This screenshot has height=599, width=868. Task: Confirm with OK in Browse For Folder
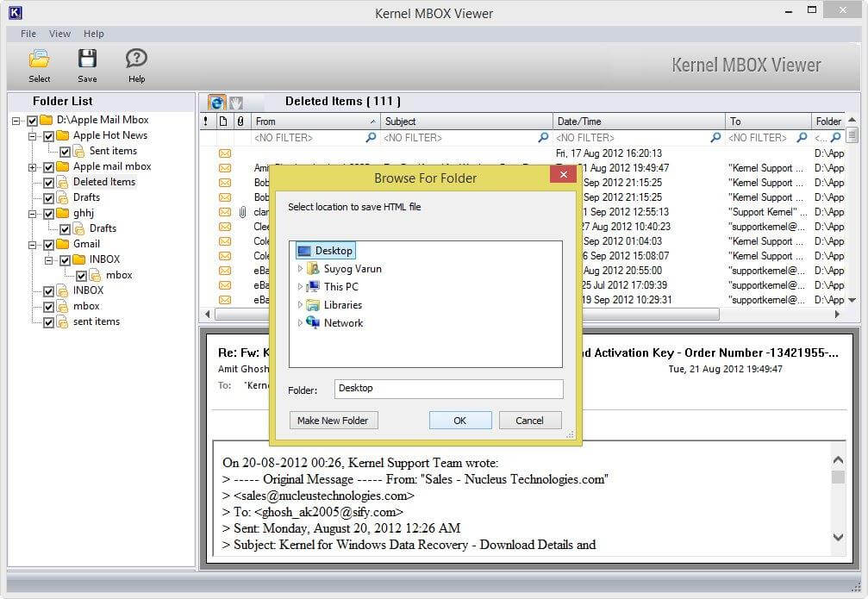(460, 421)
